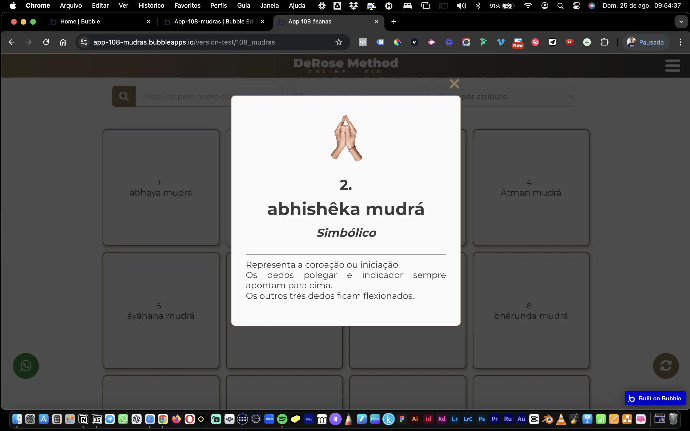The width and height of the screenshot is (690, 431).
Task: Open the Trash in the Dock
Action: [673, 419]
